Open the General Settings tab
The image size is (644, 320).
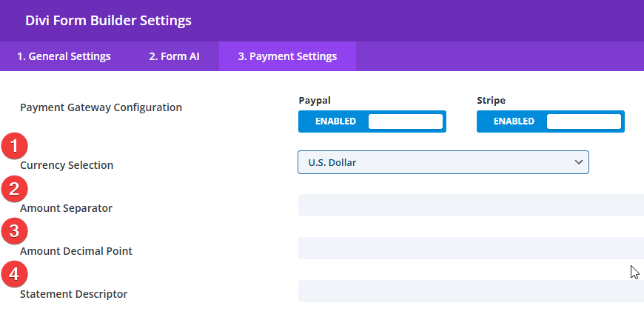[x=64, y=56]
